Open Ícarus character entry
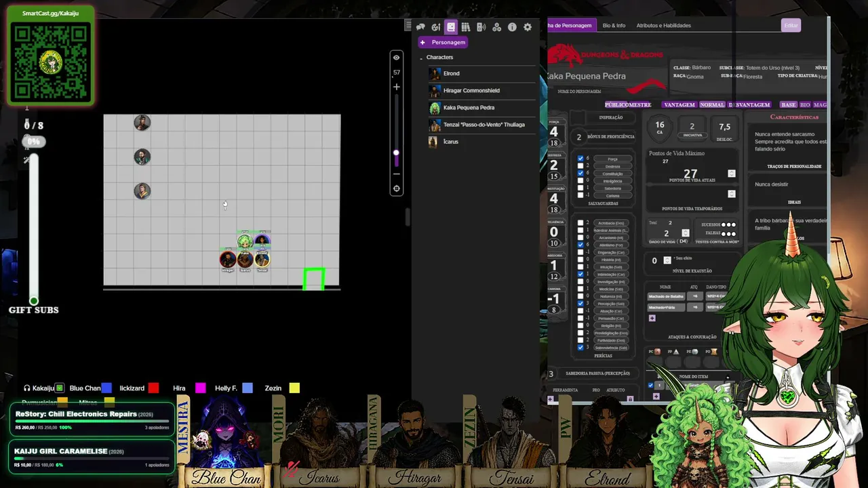Viewport: 868px width, 488px height. click(481, 142)
